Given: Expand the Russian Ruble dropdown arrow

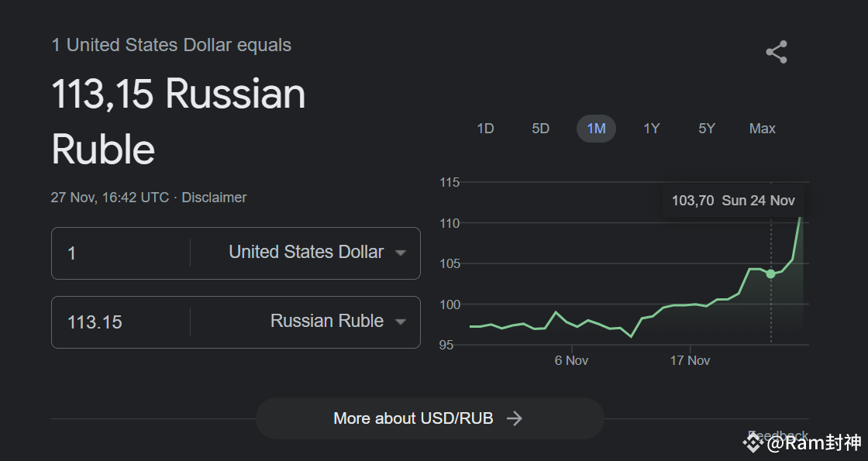Looking at the screenshot, I should point(401,322).
